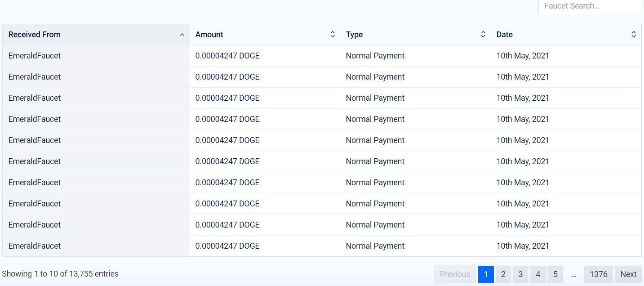Click the Type column sort icon

pyautogui.click(x=483, y=35)
